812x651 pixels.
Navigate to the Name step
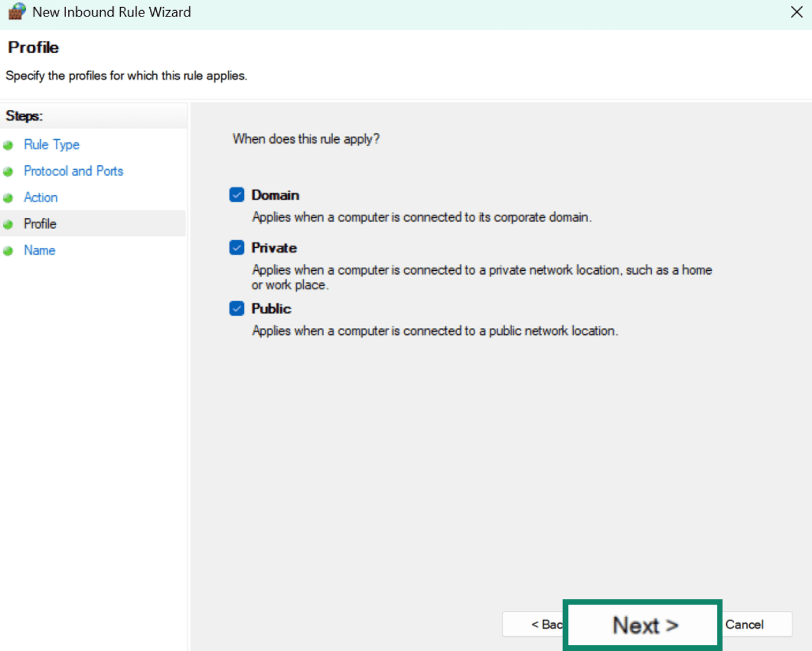point(39,250)
